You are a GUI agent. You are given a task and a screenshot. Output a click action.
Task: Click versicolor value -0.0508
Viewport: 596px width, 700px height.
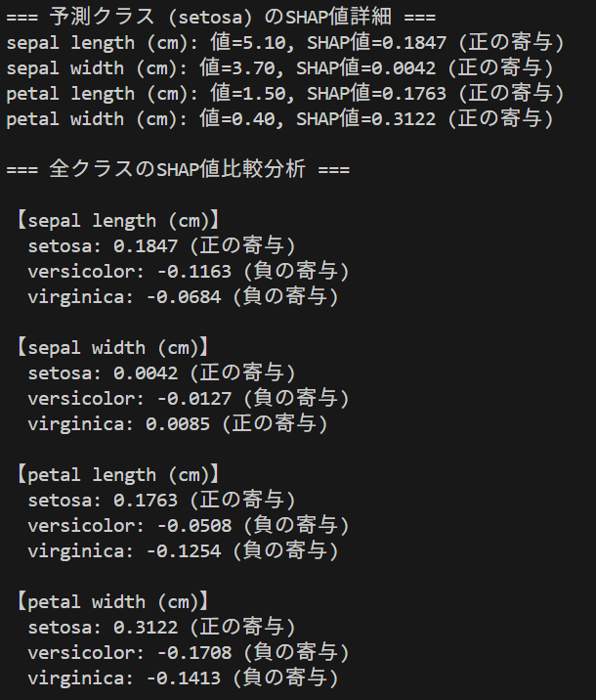tap(194, 526)
